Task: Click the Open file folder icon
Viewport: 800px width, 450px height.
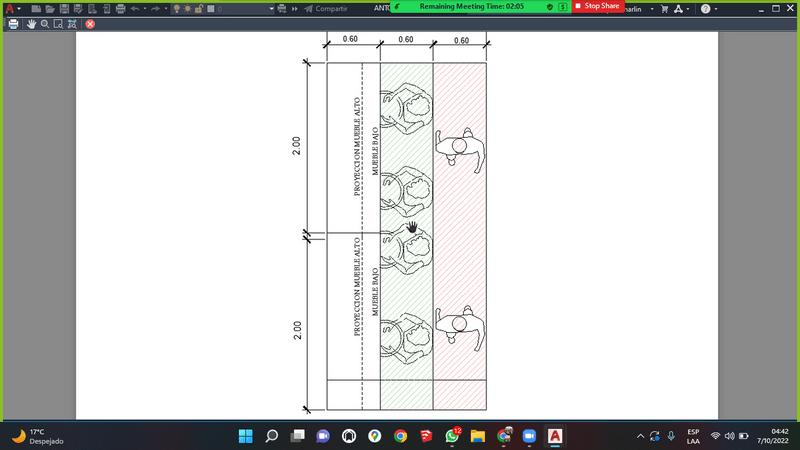Action: click(x=49, y=9)
